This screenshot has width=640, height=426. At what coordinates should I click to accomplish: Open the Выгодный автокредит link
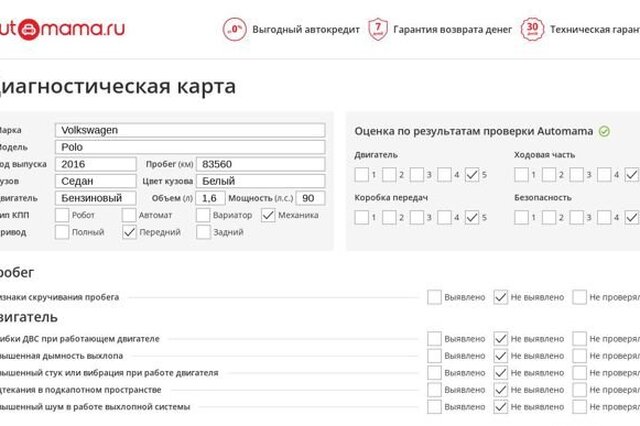tap(306, 30)
